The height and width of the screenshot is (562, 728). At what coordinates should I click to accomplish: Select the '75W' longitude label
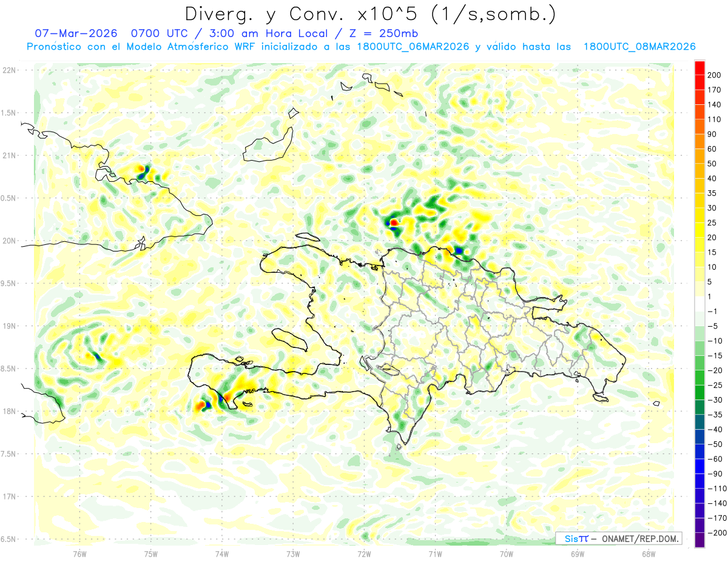151,554
